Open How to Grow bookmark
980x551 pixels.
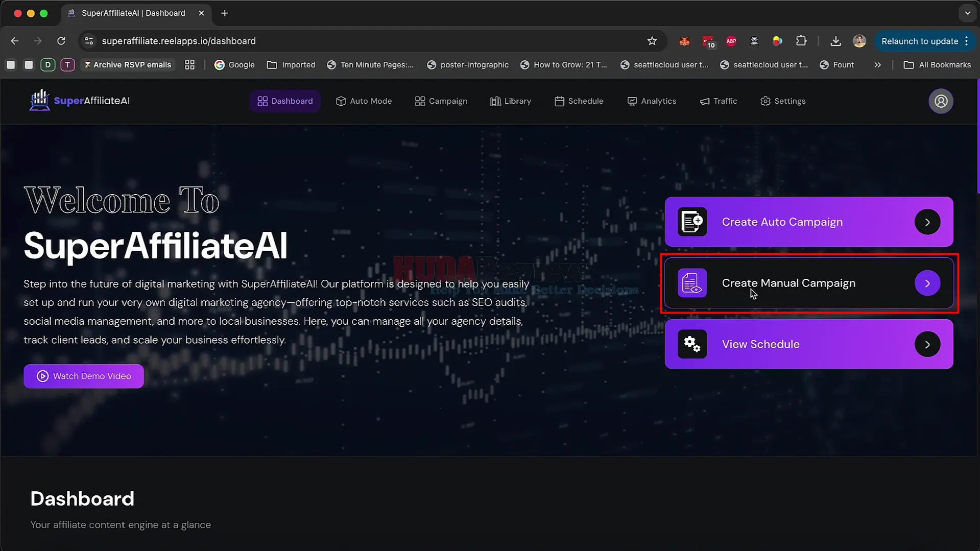point(564,65)
